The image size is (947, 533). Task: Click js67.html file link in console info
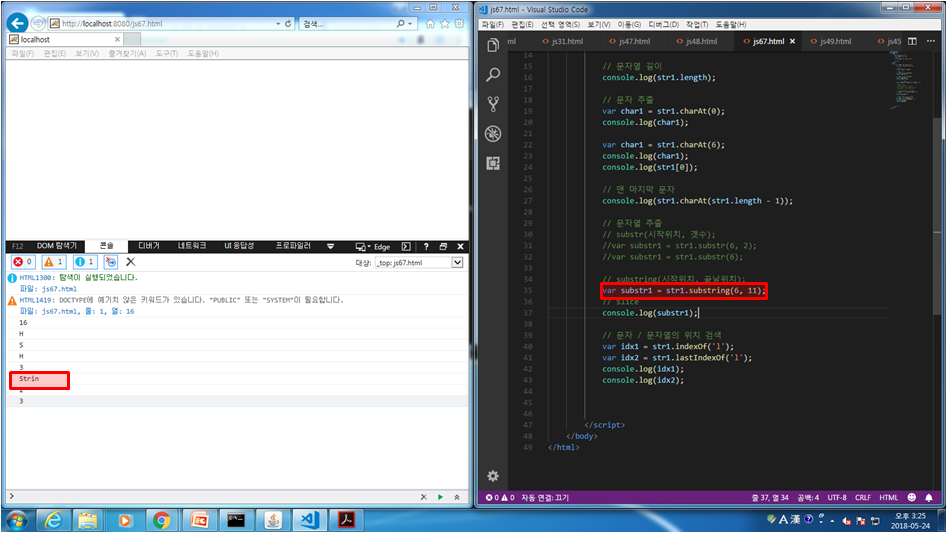click(x=59, y=289)
